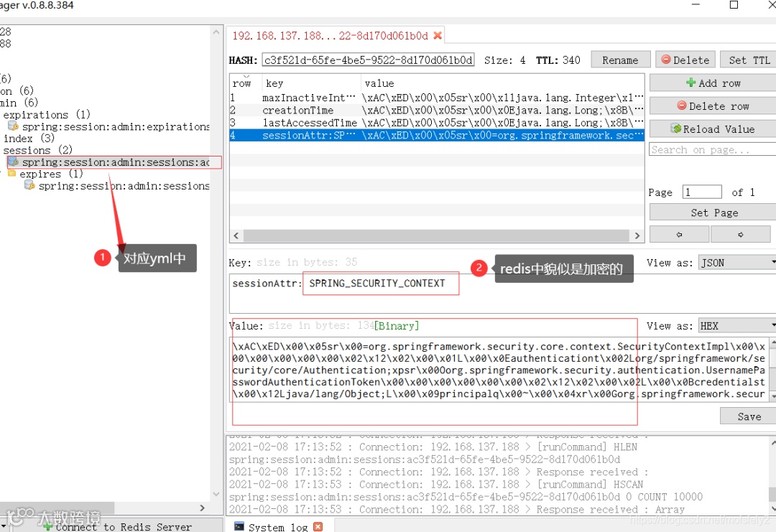The width and height of the screenshot is (776, 532).
Task: Open the key View as JSON dropdown
Action: point(737,263)
